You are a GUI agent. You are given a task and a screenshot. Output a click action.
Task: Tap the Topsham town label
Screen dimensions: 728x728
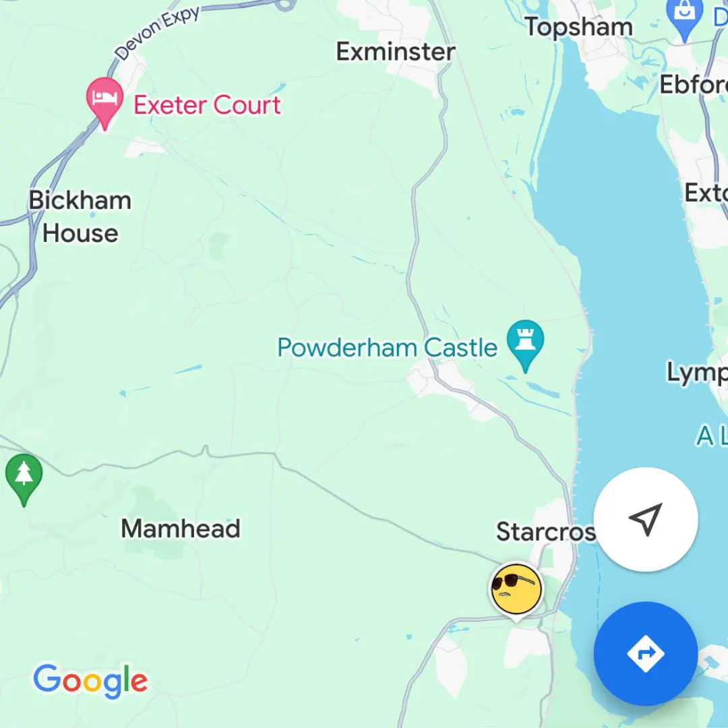pos(579,27)
